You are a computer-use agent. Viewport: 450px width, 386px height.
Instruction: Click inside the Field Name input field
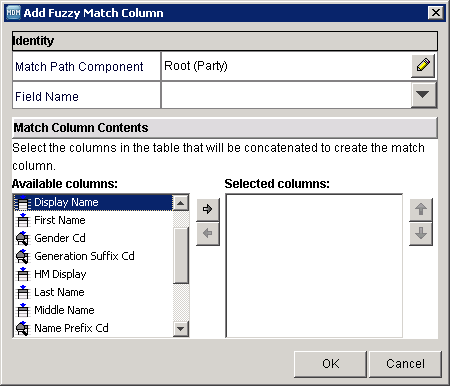point(286,95)
